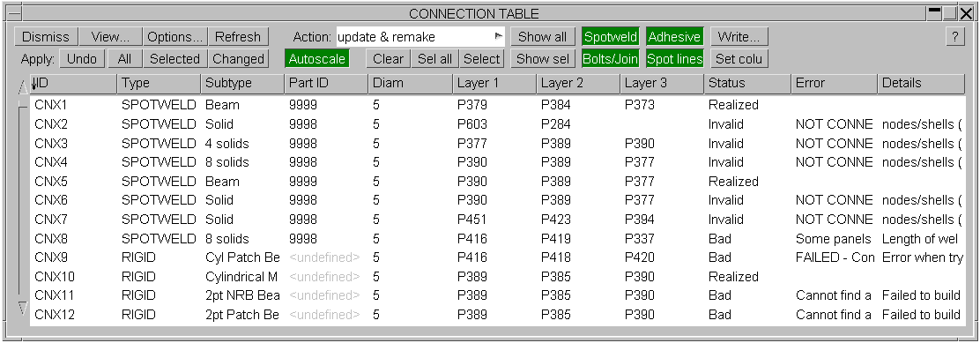Apply action to Selected connections
Screen dimensions: 980x343
[x=175, y=59]
